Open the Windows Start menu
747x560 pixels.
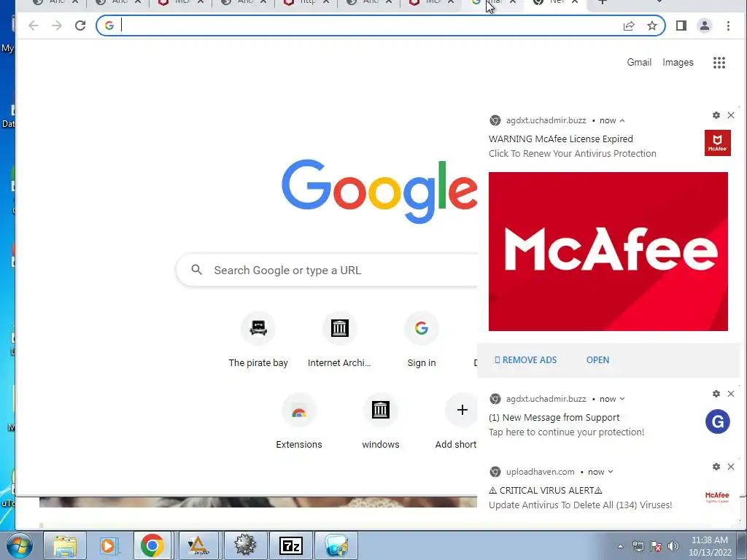pyautogui.click(x=19, y=545)
